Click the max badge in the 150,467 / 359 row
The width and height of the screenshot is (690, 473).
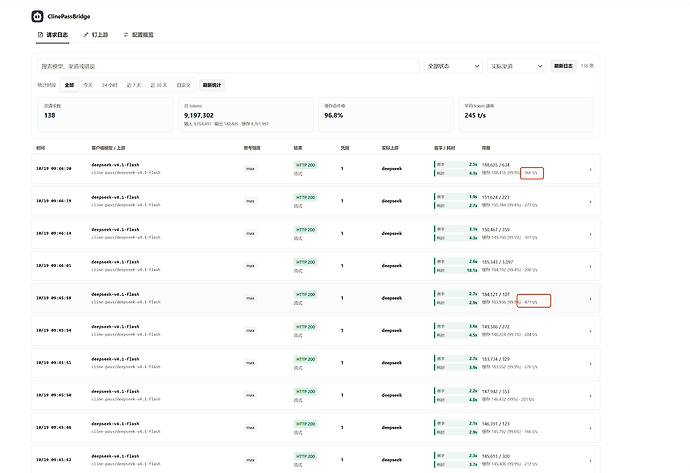250,234
